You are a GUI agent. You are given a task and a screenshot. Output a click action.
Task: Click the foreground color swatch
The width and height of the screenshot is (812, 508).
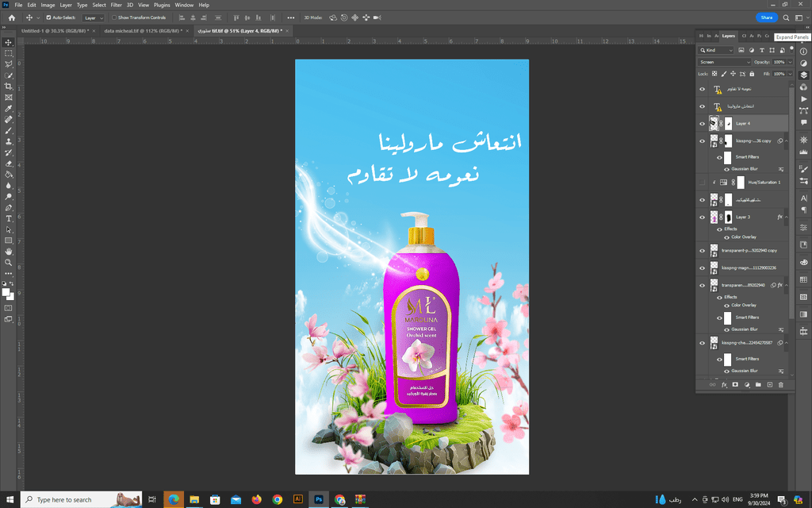[6, 293]
